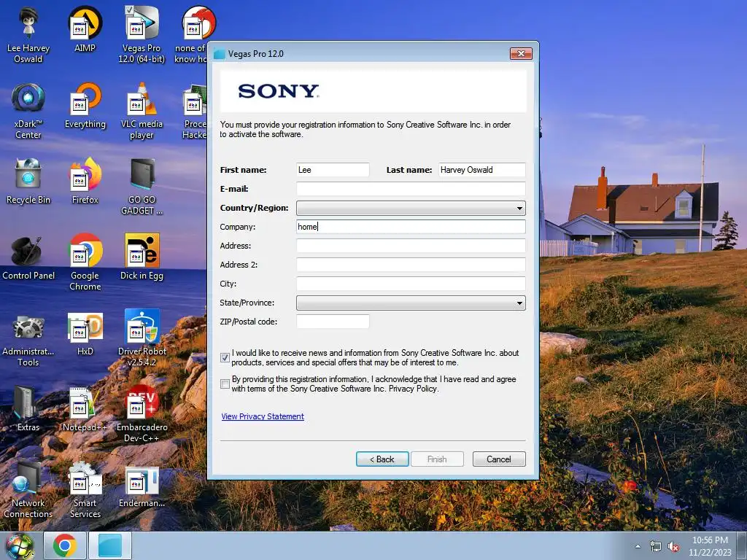The width and height of the screenshot is (747, 560).
Task: Click the muted volume tray icon
Action: point(673,547)
